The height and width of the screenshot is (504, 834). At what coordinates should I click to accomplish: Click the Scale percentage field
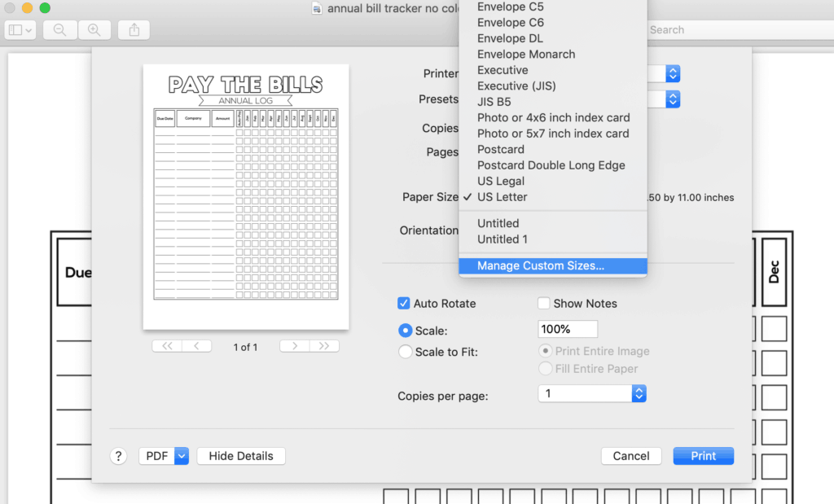coord(568,329)
